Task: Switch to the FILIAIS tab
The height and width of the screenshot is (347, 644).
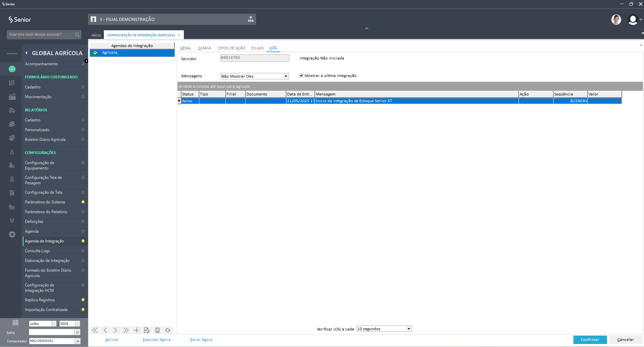Action: coord(257,48)
